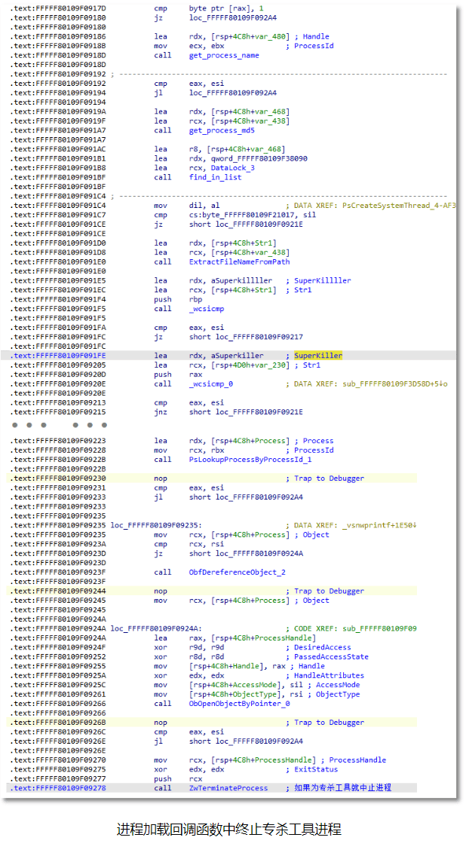Click the byte ptr [rax], 1 operand

pyautogui.click(x=226, y=9)
